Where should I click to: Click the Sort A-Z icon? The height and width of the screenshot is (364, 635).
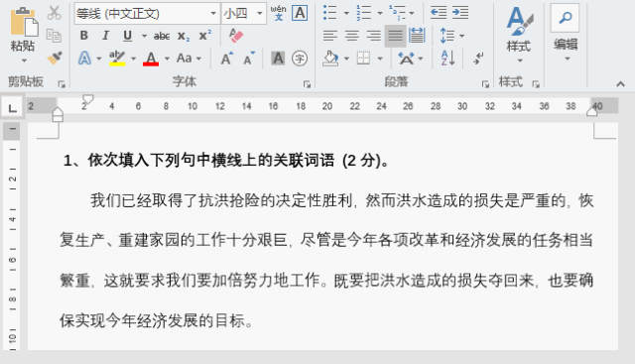pyautogui.click(x=447, y=59)
